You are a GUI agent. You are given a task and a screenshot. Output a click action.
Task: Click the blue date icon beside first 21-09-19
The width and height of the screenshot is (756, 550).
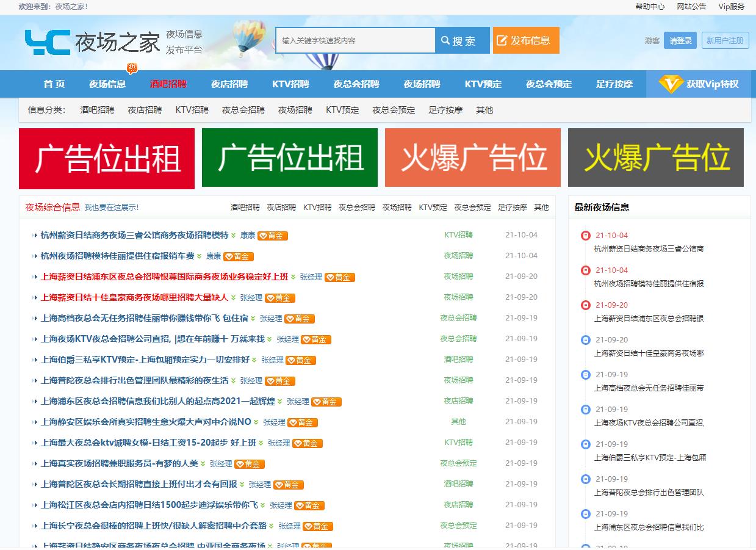(x=586, y=375)
